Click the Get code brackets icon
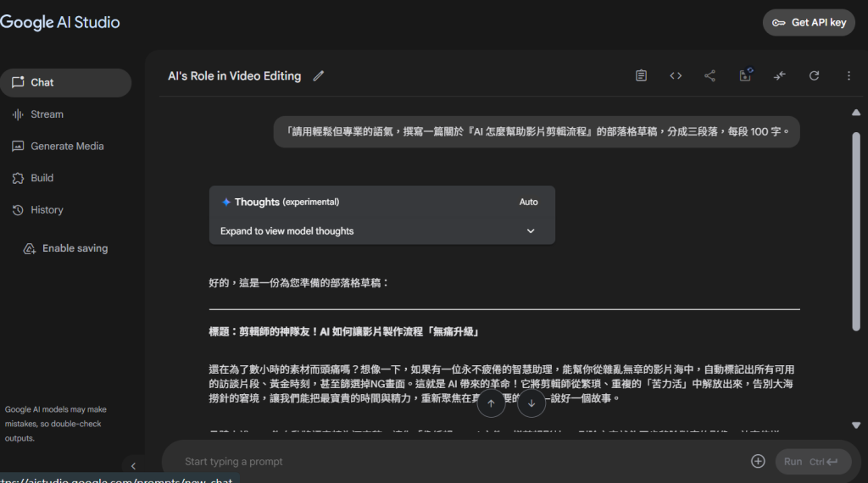Viewport: 868px width, 483px height. [676, 75]
